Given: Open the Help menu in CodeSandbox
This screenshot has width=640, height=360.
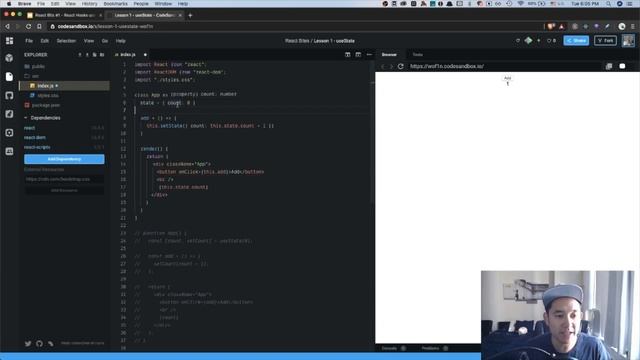Looking at the screenshot, I should [120, 41].
